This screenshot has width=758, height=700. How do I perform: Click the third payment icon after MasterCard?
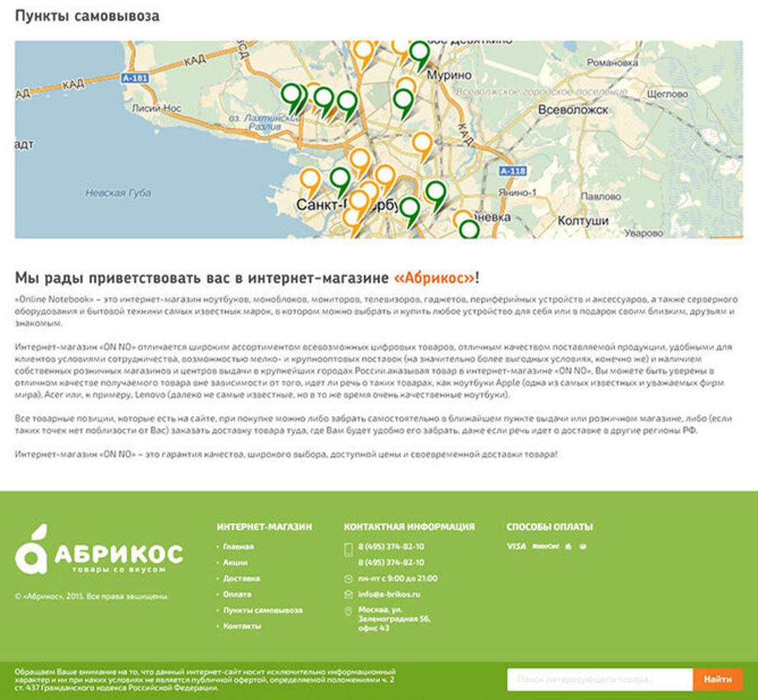pos(568,546)
